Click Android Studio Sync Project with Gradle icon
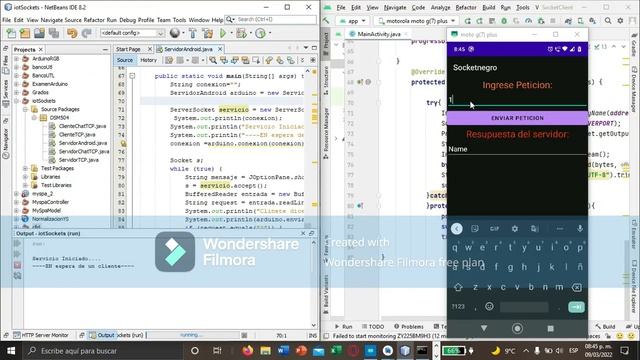Image resolution: width=640 pixels, height=360 pixels. (568, 21)
